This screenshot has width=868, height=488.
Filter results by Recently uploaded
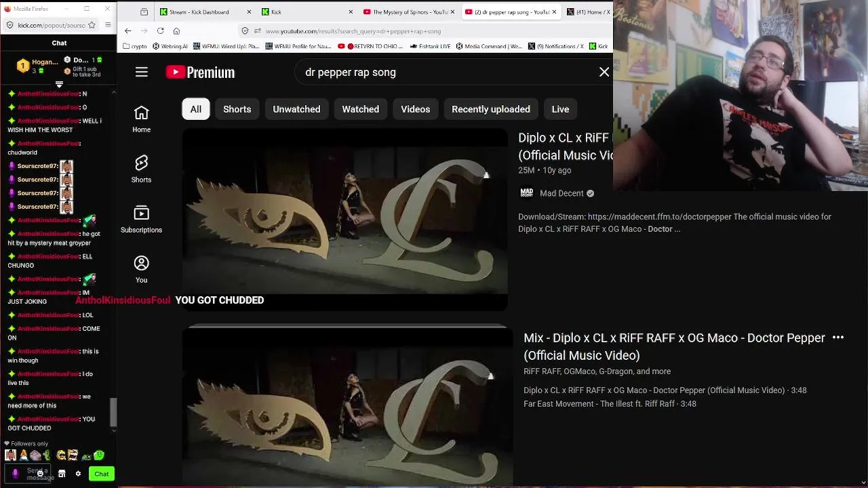click(491, 109)
